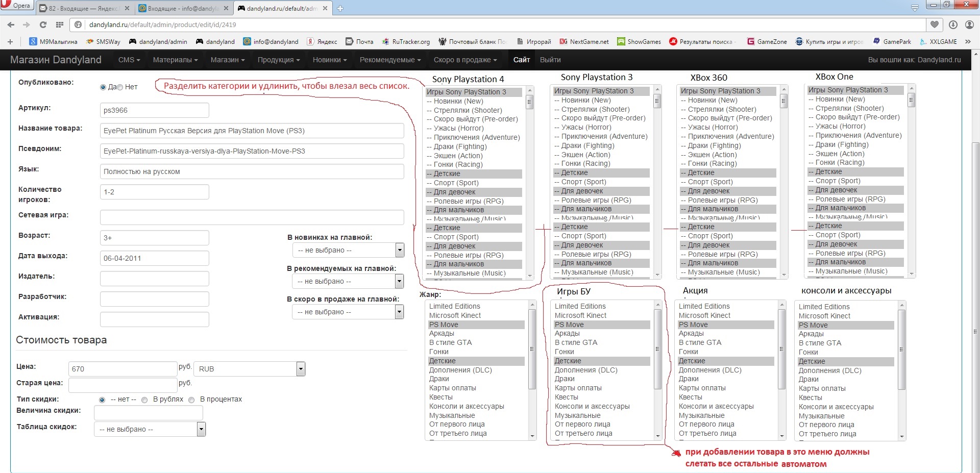Open the Результаты поиска bookmark
Viewport: 980px width, 473px height.
pos(703,41)
